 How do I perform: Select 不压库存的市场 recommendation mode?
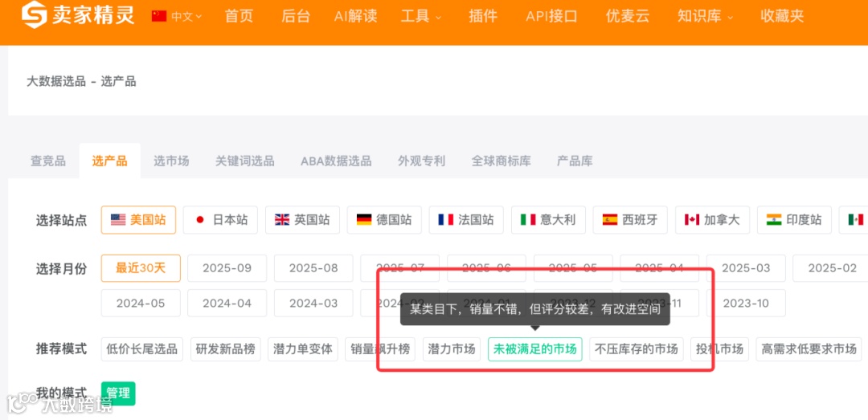(x=636, y=349)
